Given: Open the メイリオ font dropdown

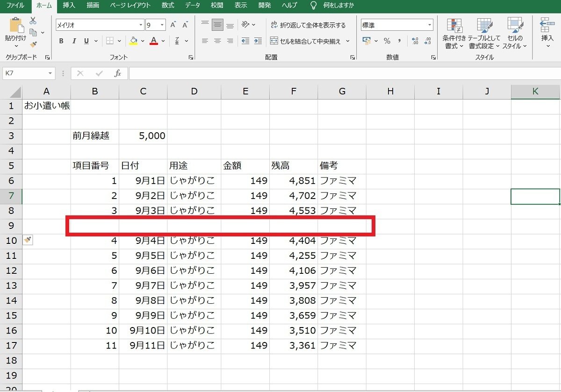Looking at the screenshot, I should 140,24.
